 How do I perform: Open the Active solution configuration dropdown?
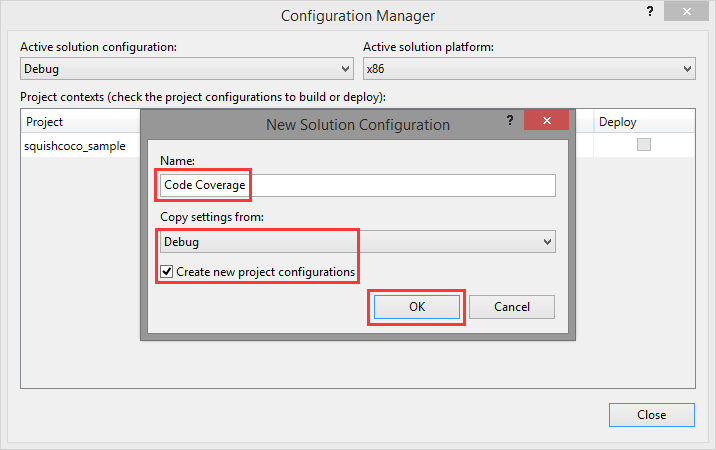(186, 69)
